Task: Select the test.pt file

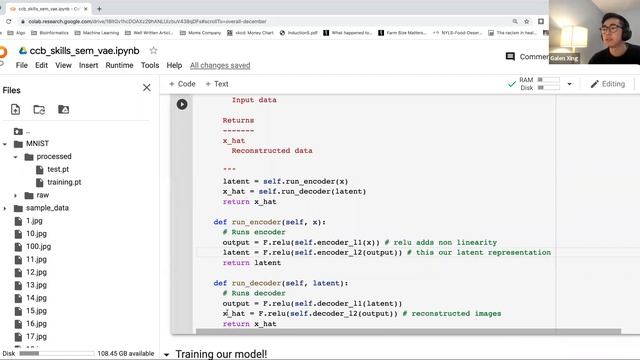Action: tap(58, 169)
